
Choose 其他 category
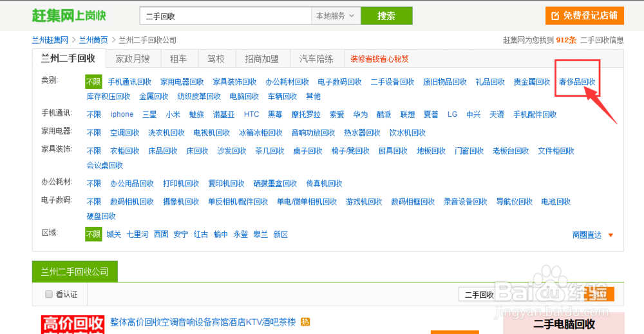pos(313,97)
